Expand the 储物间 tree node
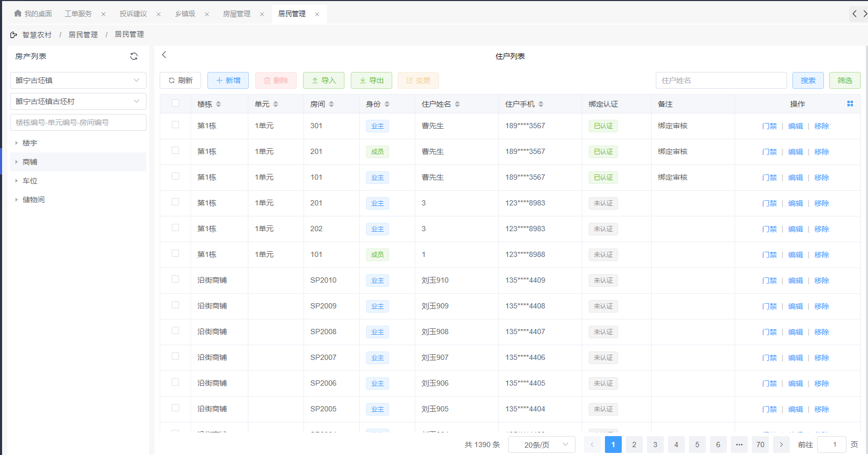 pos(17,200)
